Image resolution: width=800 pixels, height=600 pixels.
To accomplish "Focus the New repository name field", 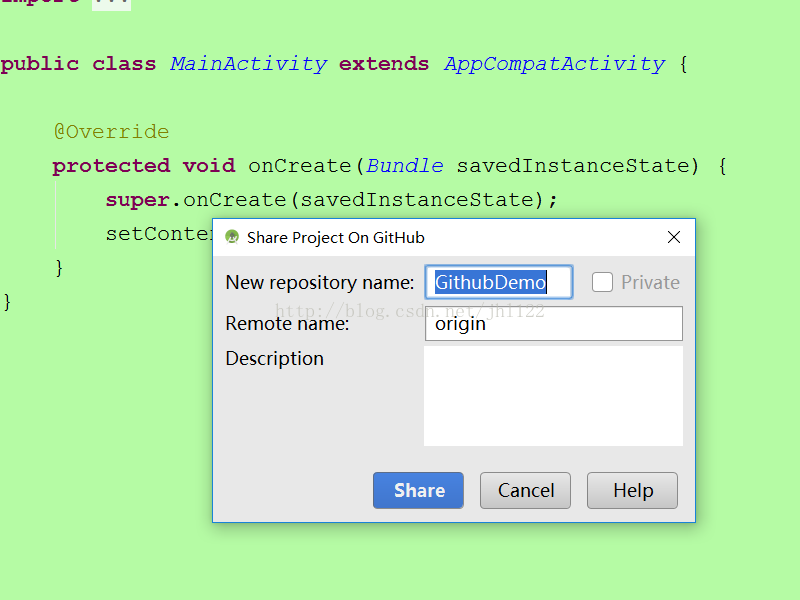I will click(499, 282).
